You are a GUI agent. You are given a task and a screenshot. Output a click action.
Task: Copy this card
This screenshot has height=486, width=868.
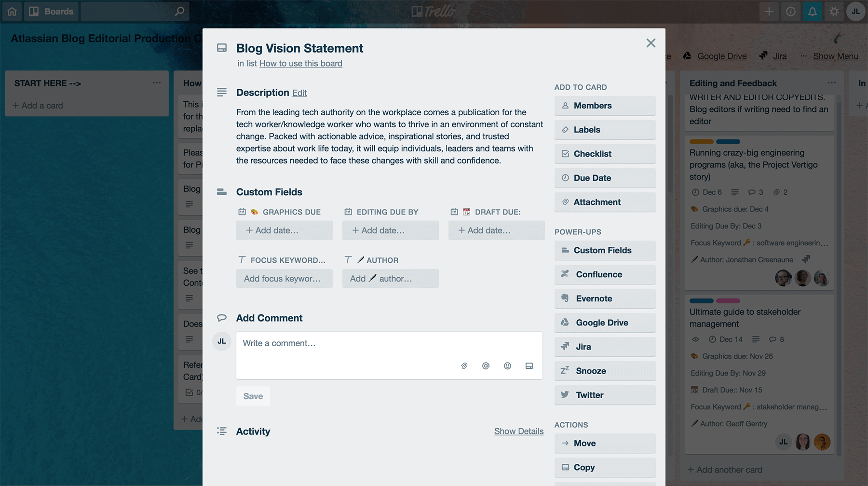[x=605, y=467]
